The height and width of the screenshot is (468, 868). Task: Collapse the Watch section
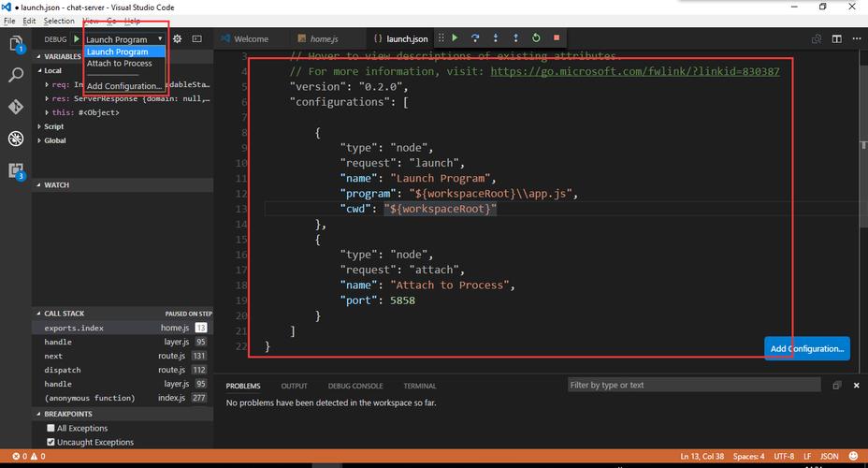38,185
